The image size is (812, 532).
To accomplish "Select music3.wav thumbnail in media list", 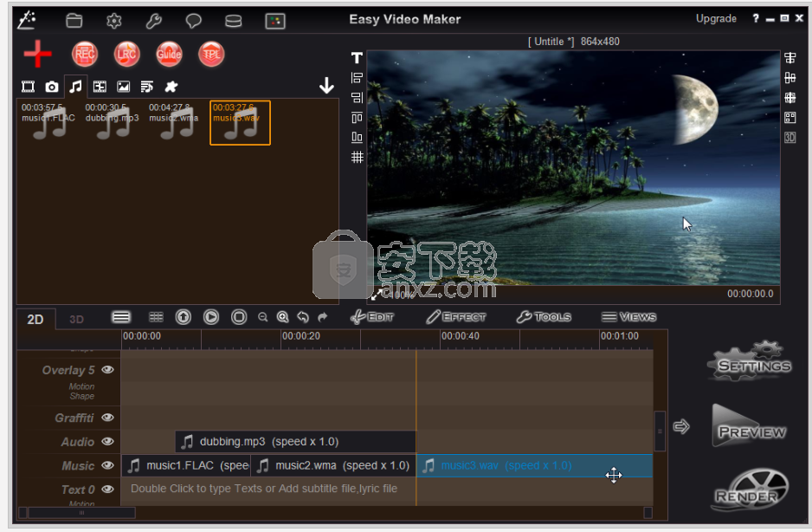I will (240, 123).
